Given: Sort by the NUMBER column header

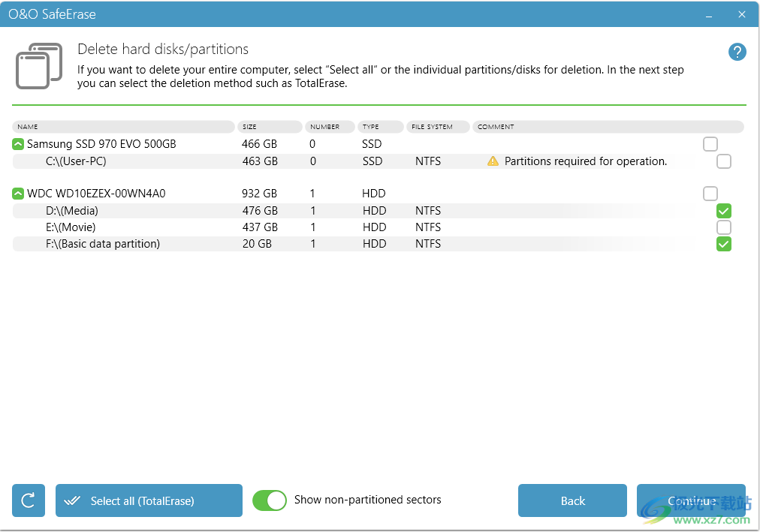Looking at the screenshot, I should [x=330, y=127].
